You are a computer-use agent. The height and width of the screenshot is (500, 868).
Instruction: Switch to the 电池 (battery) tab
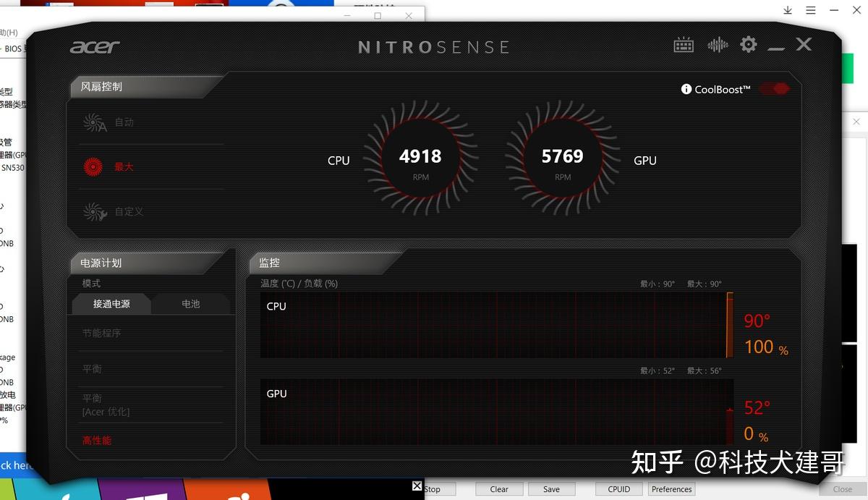click(x=191, y=304)
